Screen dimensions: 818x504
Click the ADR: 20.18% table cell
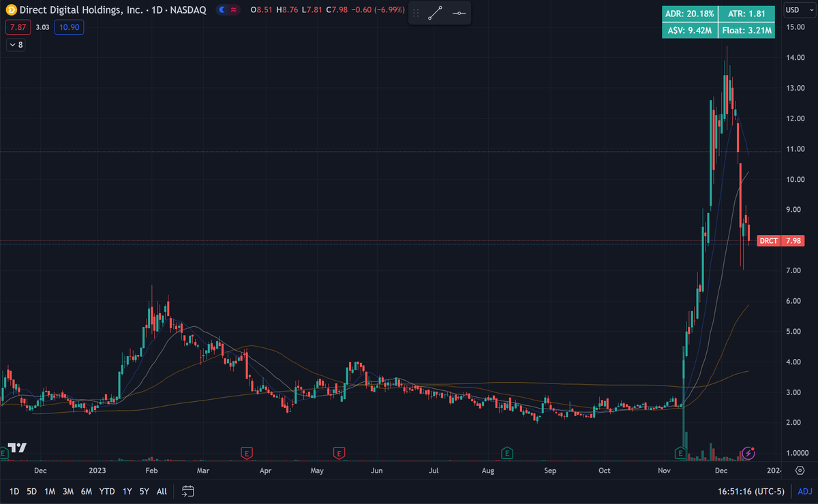(x=689, y=14)
